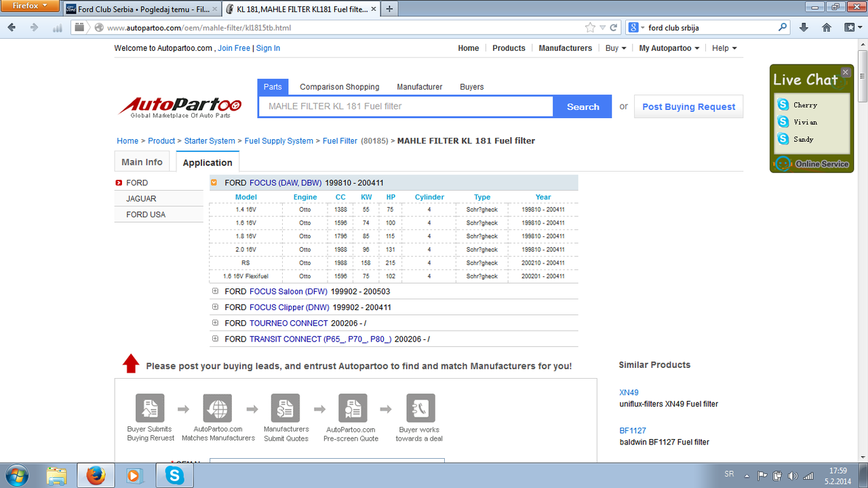Open a new tab with plus button

tap(390, 9)
